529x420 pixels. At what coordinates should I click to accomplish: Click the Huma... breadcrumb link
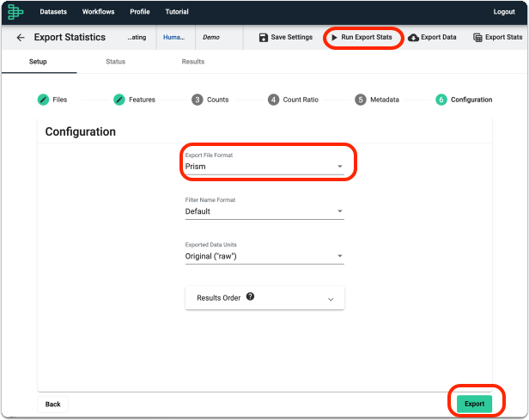point(173,38)
